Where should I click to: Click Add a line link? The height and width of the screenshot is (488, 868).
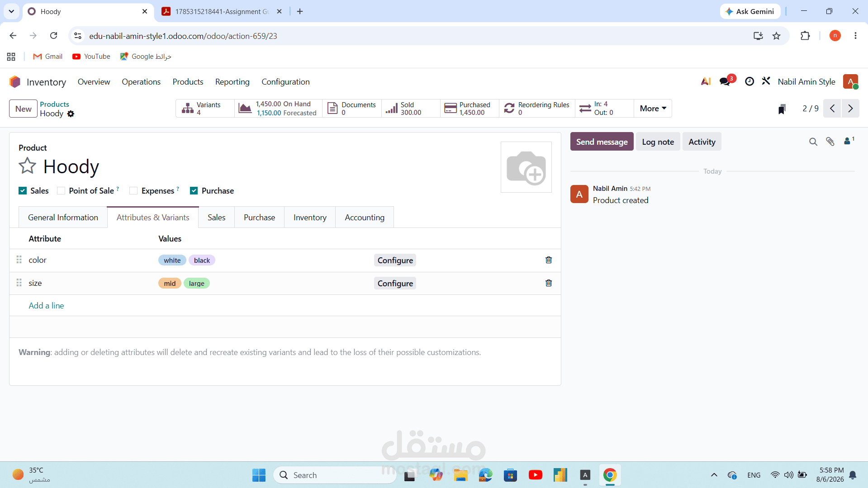point(46,306)
